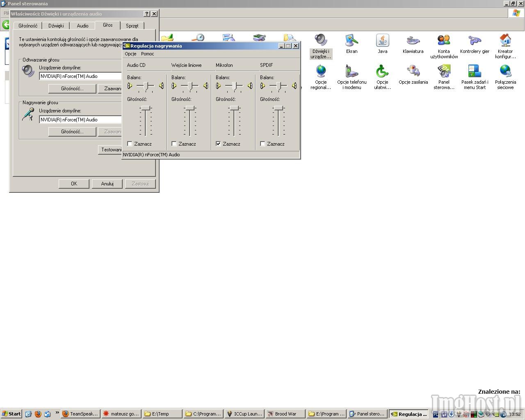Open the Opcje regionalne globe icon
The height and width of the screenshot is (420, 525).
(321, 71)
